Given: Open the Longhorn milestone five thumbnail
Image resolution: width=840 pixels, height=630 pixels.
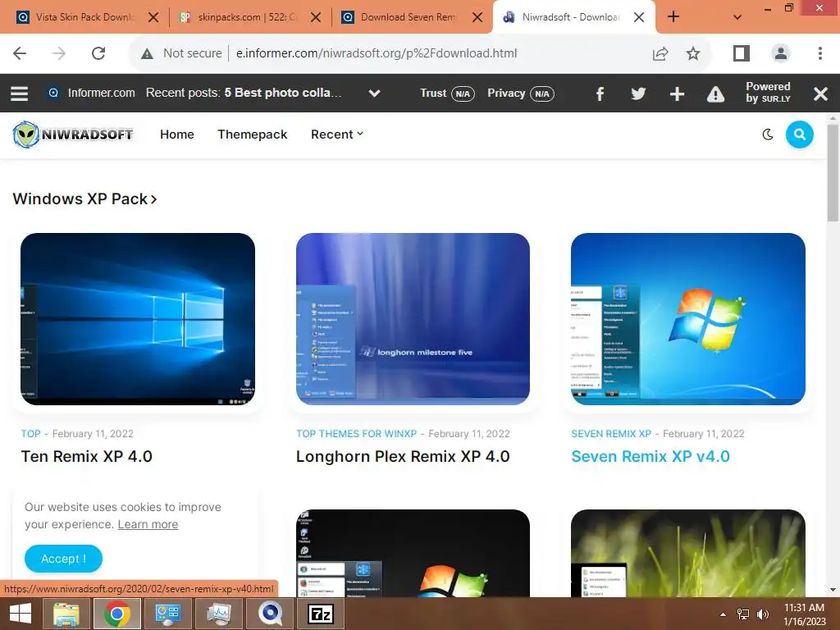Looking at the screenshot, I should coord(413,319).
